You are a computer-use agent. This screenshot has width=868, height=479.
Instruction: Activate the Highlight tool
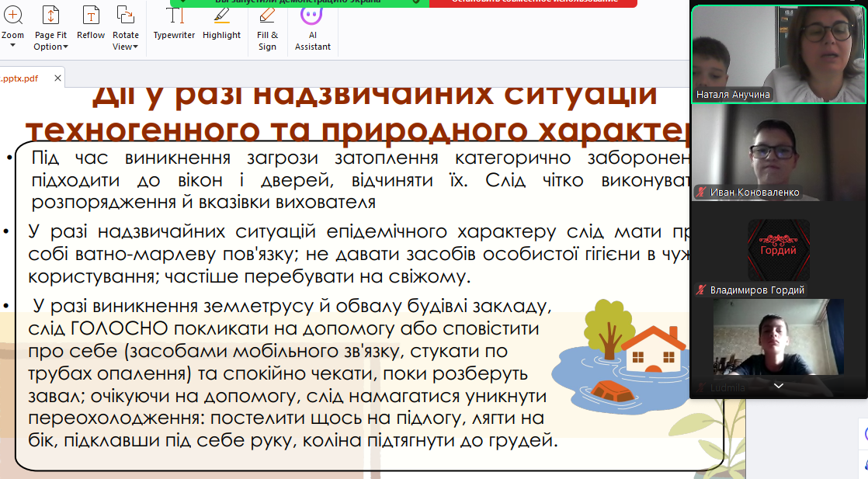[x=221, y=22]
